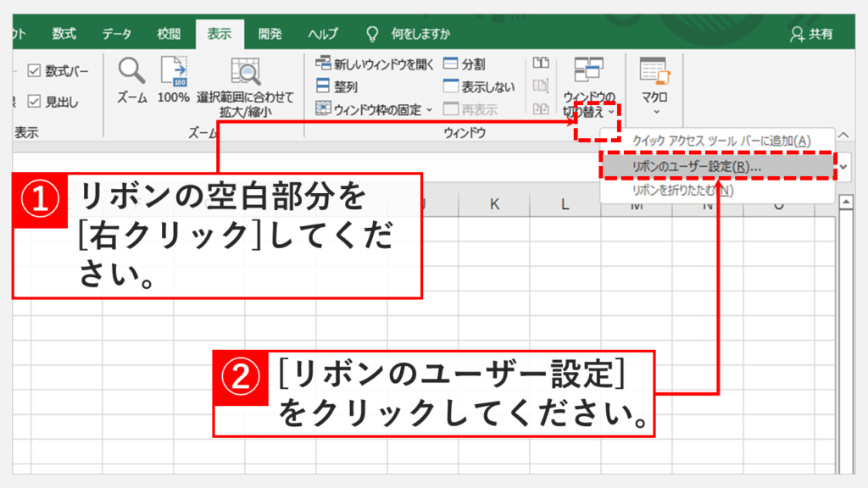868x488 pixels.
Task: Toggle the 数式バー (Formula Bar) checkbox
Action: coord(35,71)
